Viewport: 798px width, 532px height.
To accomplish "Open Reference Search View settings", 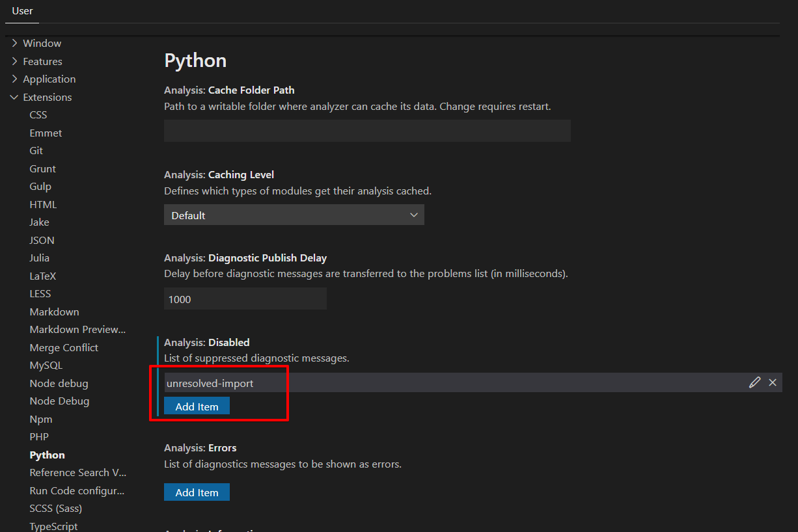I will (x=78, y=473).
